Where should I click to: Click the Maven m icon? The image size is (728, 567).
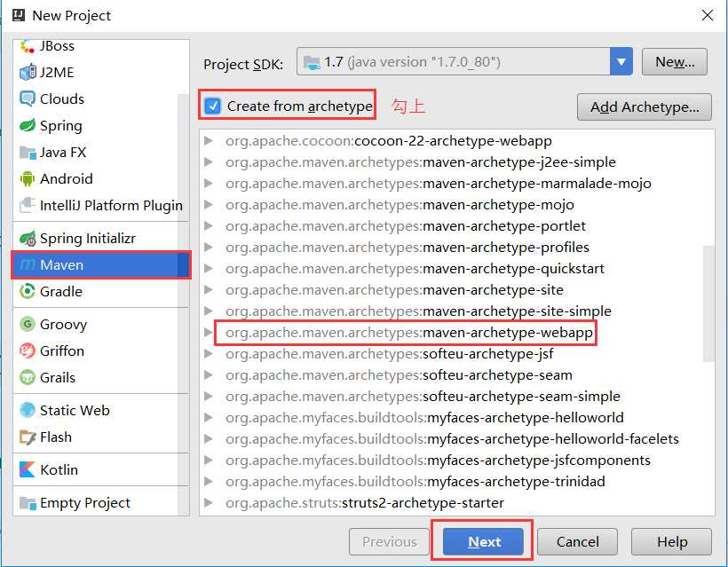point(28,265)
